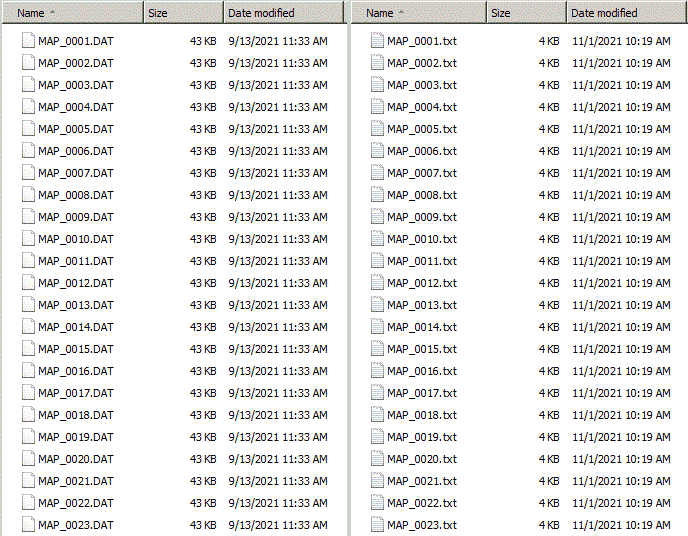Click the MAP_0013.DAT file icon
This screenshot has width=688, height=536.
28,305
